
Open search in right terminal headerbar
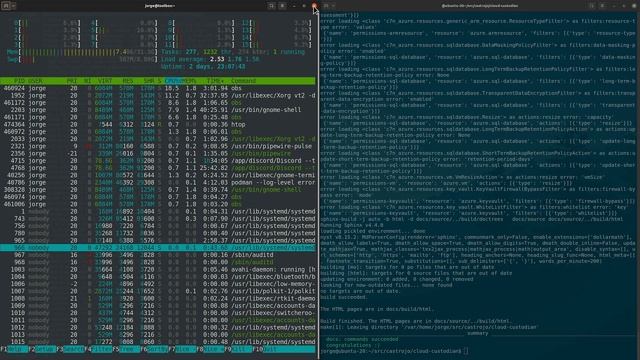(x=591, y=6)
